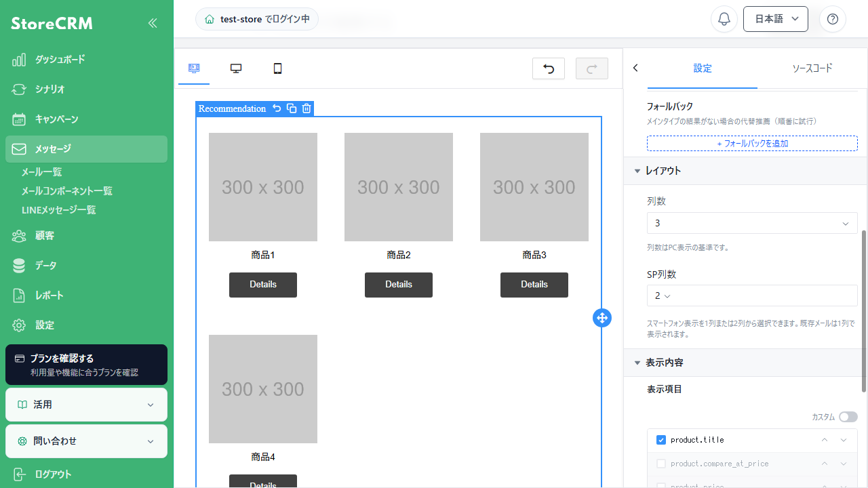Viewport: 868px width, 488px height.
Task: Select 商品2 placeholder image
Action: 399,187
